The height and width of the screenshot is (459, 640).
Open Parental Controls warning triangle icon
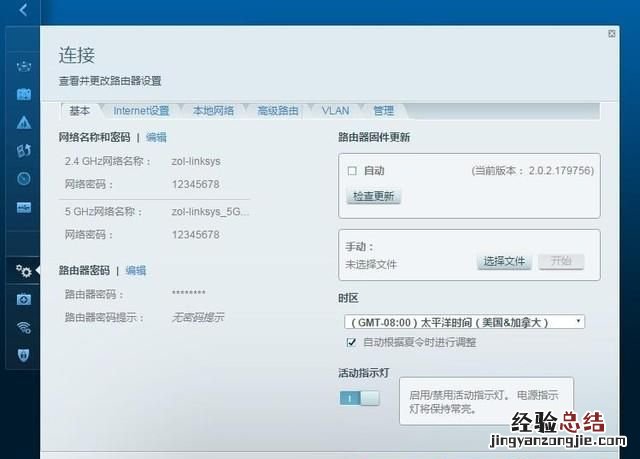click(x=24, y=122)
